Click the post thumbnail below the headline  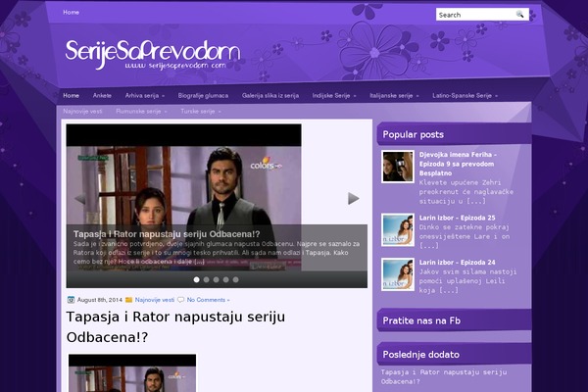click(x=132, y=372)
